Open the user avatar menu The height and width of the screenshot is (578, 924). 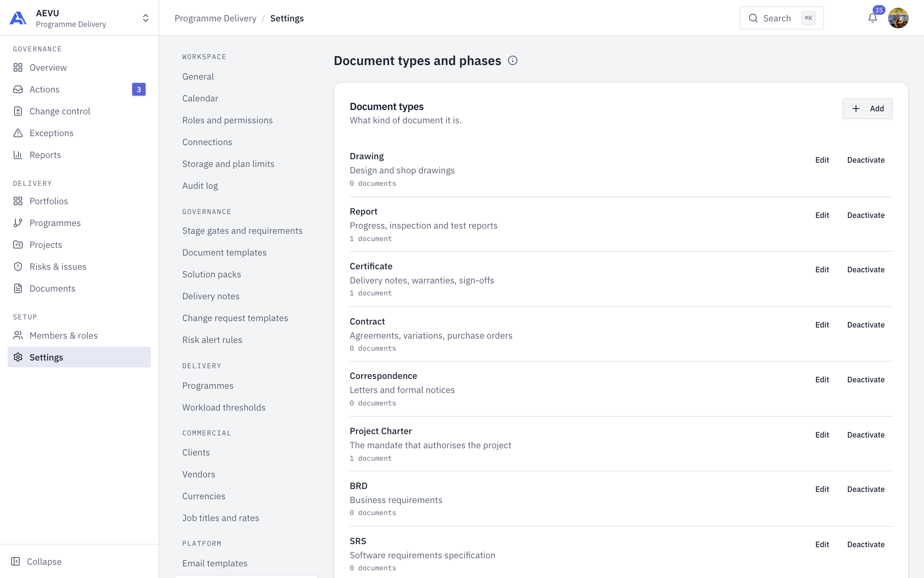tap(898, 18)
